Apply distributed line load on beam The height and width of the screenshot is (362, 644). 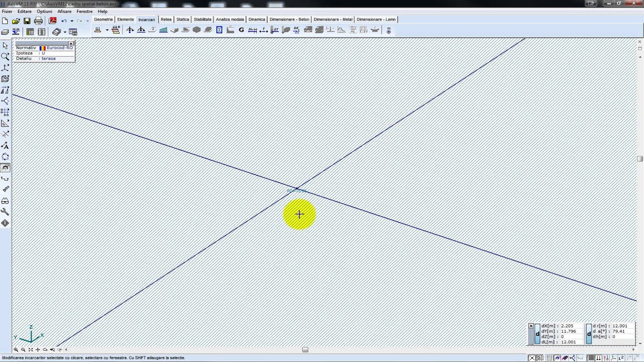[163, 30]
